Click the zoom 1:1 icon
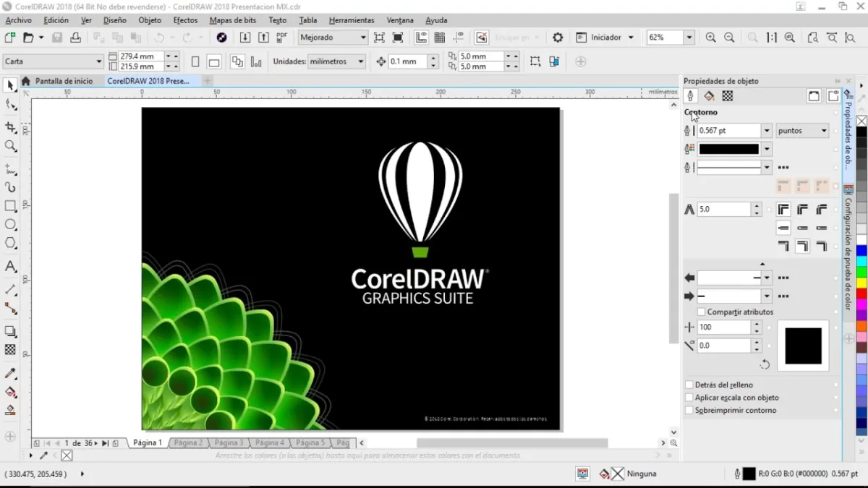 772,38
